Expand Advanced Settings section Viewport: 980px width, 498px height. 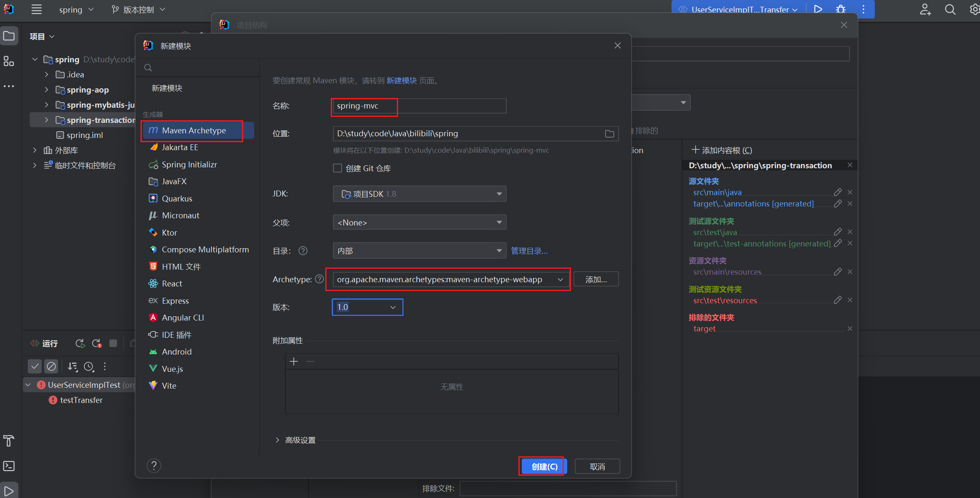[x=277, y=440]
